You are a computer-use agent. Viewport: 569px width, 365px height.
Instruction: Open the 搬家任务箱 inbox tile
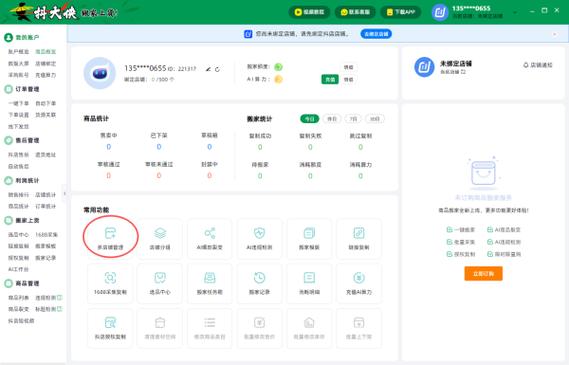tap(210, 283)
